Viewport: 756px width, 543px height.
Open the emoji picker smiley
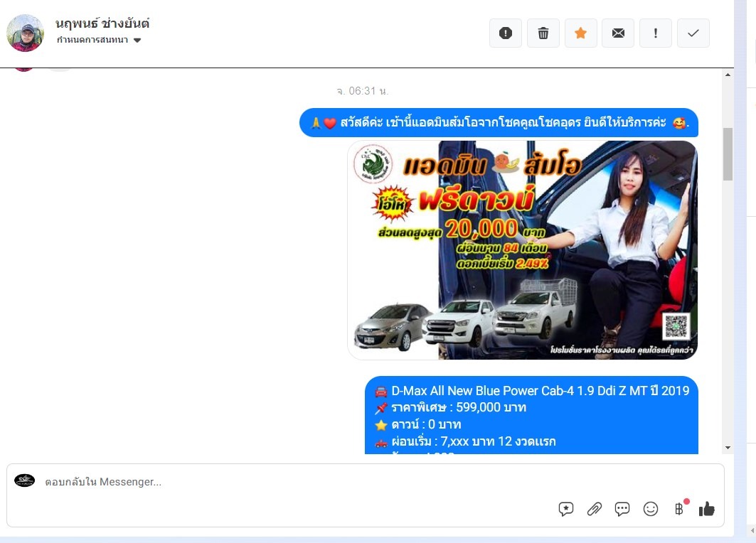tap(651, 509)
